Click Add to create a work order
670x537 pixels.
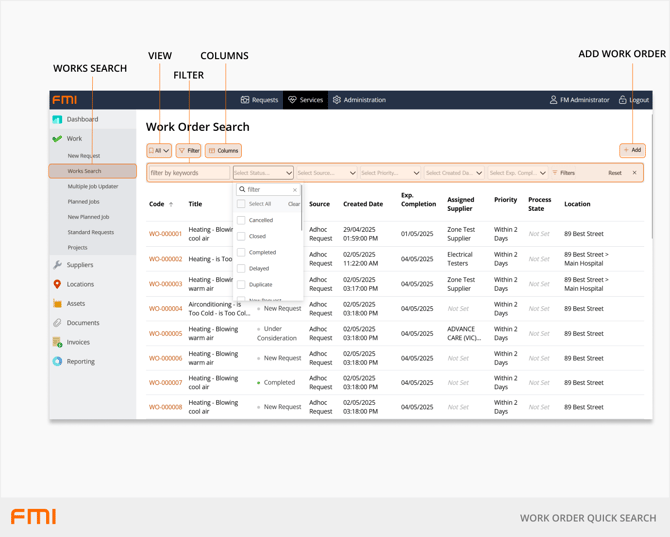point(632,150)
